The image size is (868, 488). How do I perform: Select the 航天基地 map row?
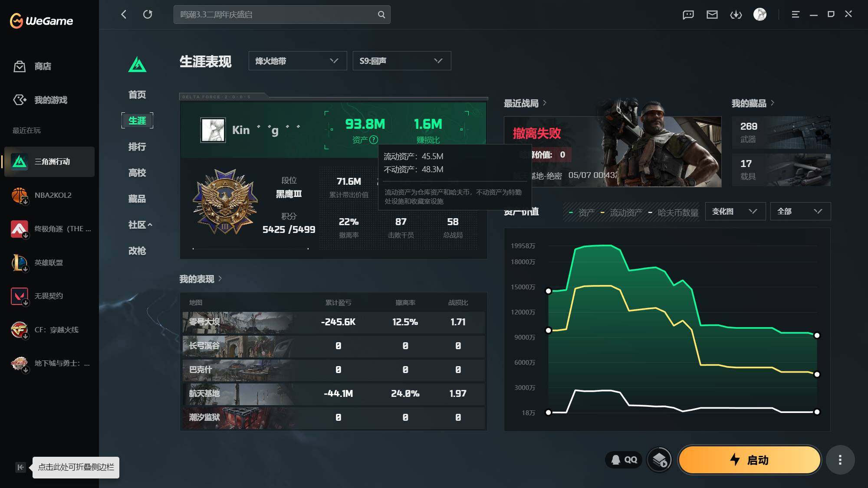(333, 394)
